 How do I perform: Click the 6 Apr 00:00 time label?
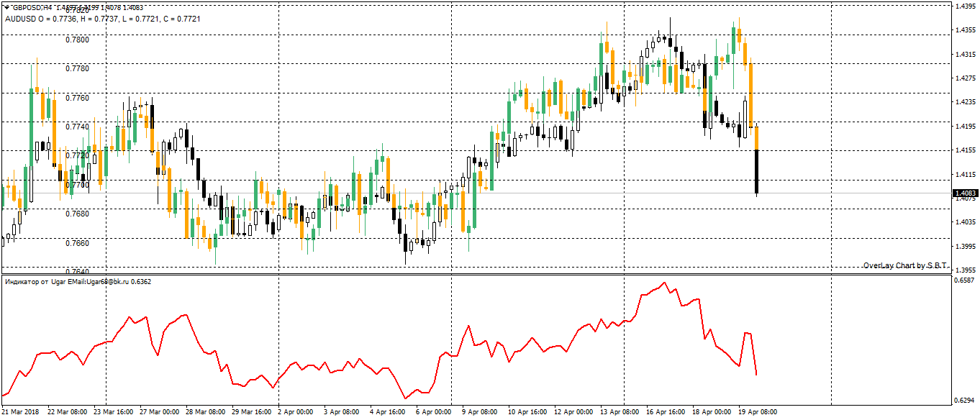click(x=434, y=412)
